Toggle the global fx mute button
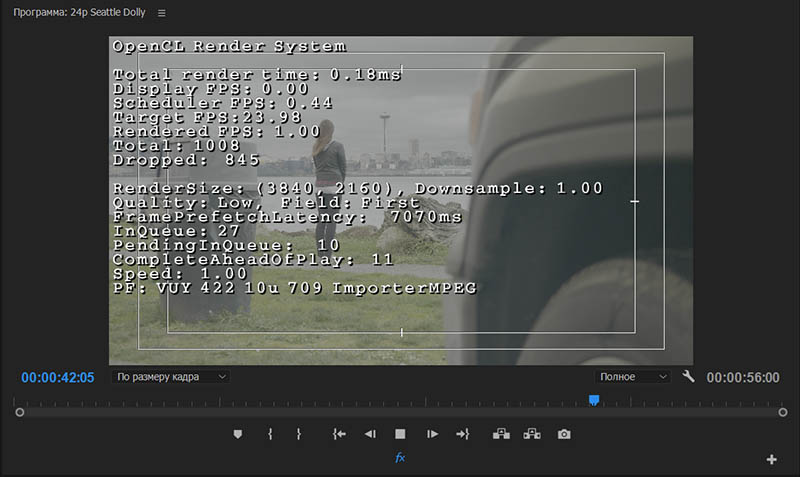 [400, 458]
